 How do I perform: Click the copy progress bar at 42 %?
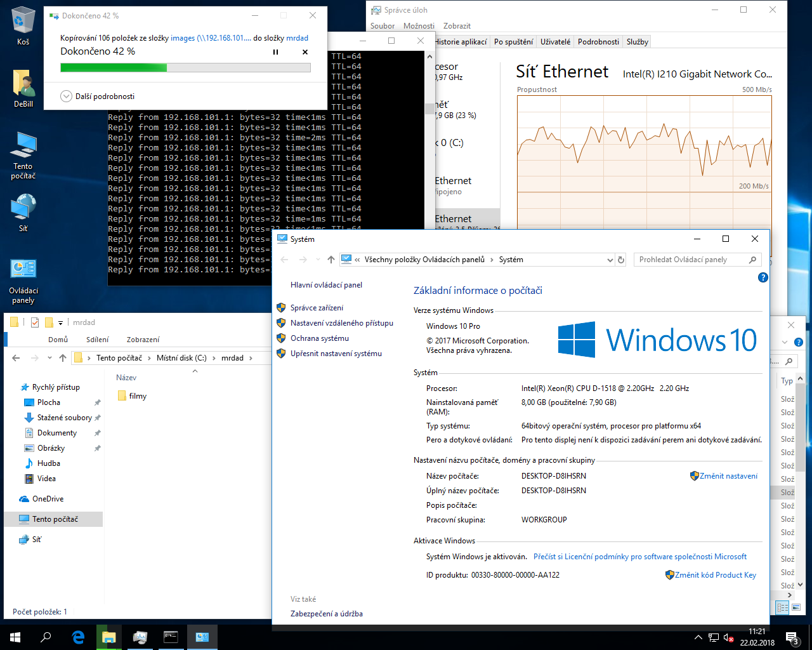click(x=185, y=67)
